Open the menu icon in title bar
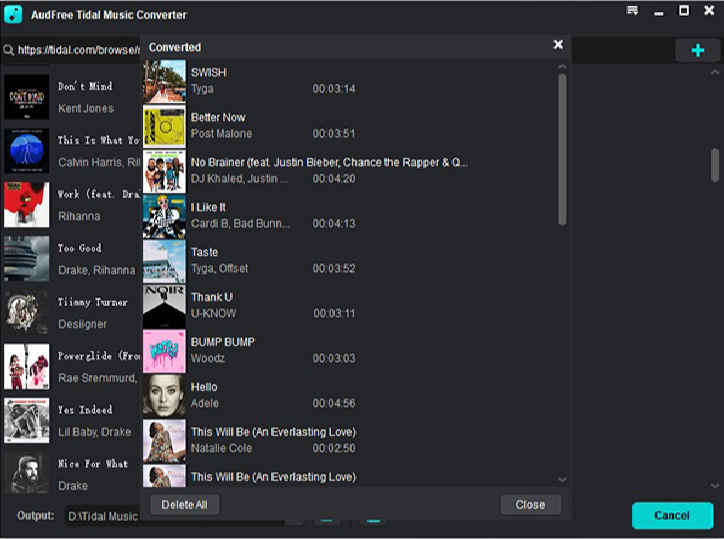This screenshot has width=724, height=539. [632, 11]
